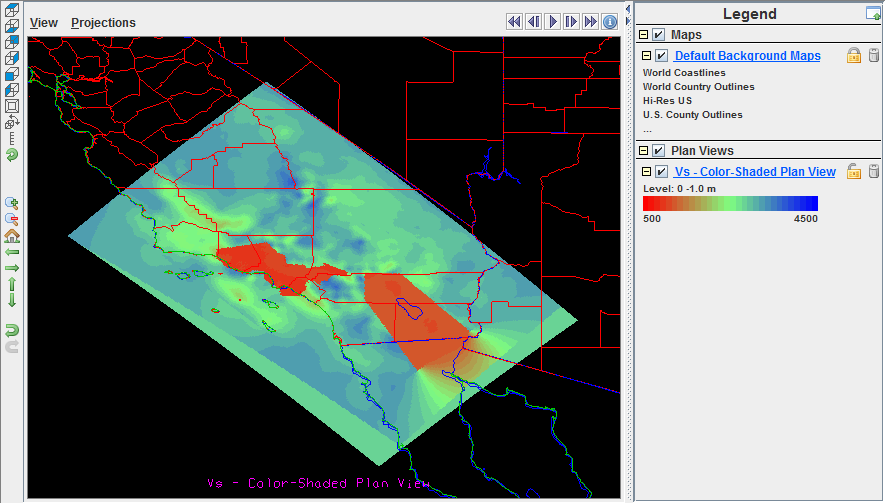Viewport: 885px width, 503px height.
Task: Collapse Default Background Maps details
Action: (x=647, y=56)
